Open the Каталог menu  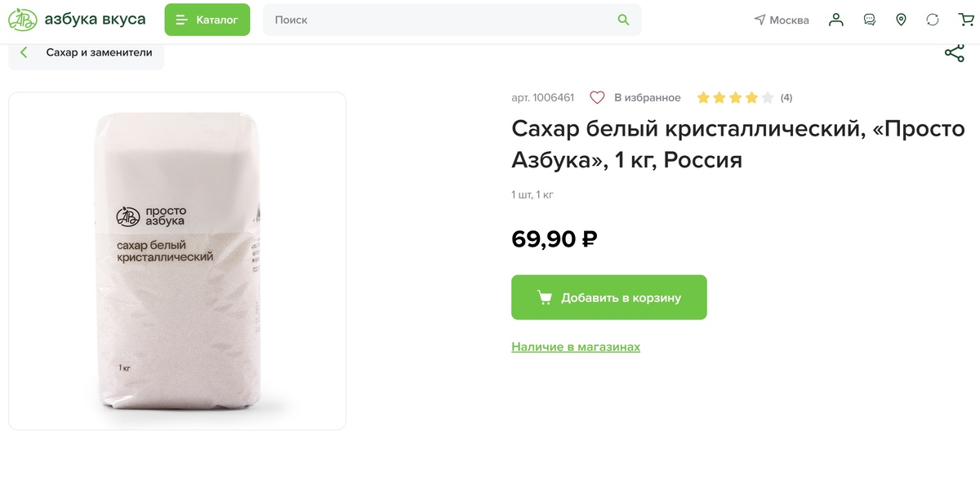click(207, 19)
